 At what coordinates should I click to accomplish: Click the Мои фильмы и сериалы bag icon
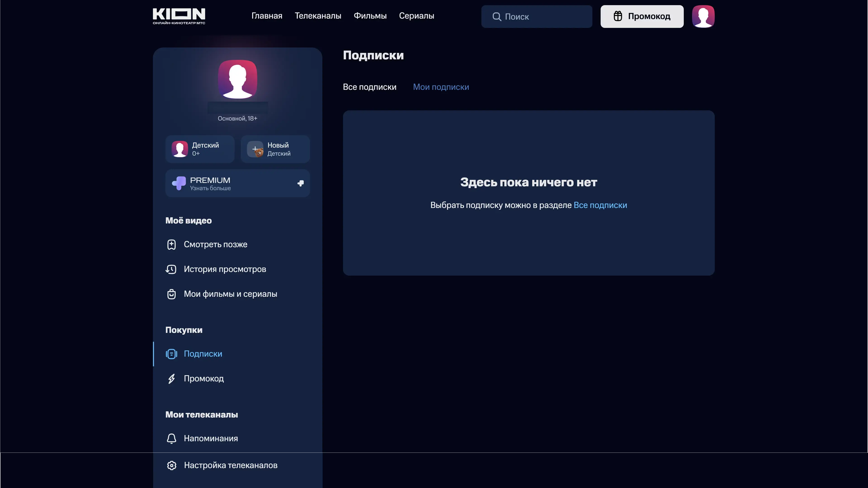[172, 294]
